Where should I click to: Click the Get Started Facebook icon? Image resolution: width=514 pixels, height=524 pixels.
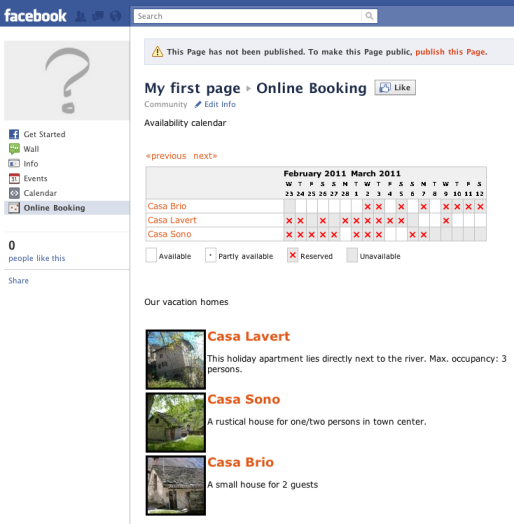point(14,134)
